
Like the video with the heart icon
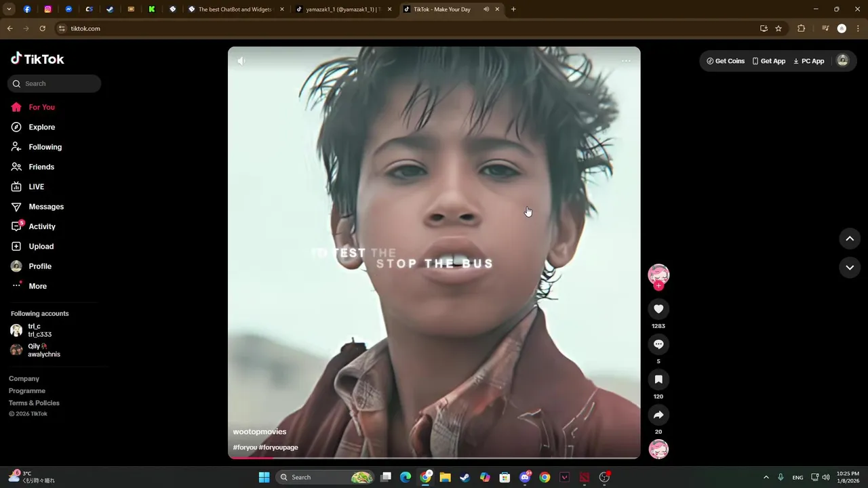pyautogui.click(x=658, y=309)
